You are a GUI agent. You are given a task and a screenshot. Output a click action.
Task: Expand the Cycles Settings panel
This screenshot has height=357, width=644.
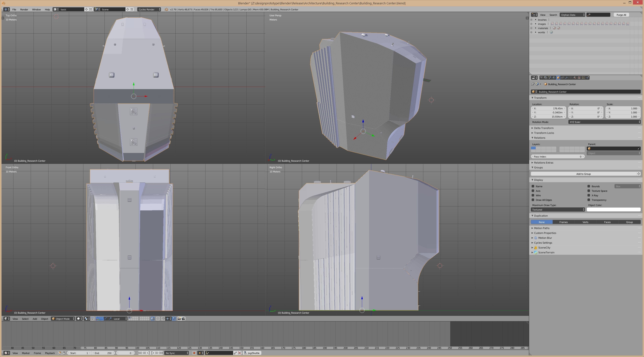543,243
